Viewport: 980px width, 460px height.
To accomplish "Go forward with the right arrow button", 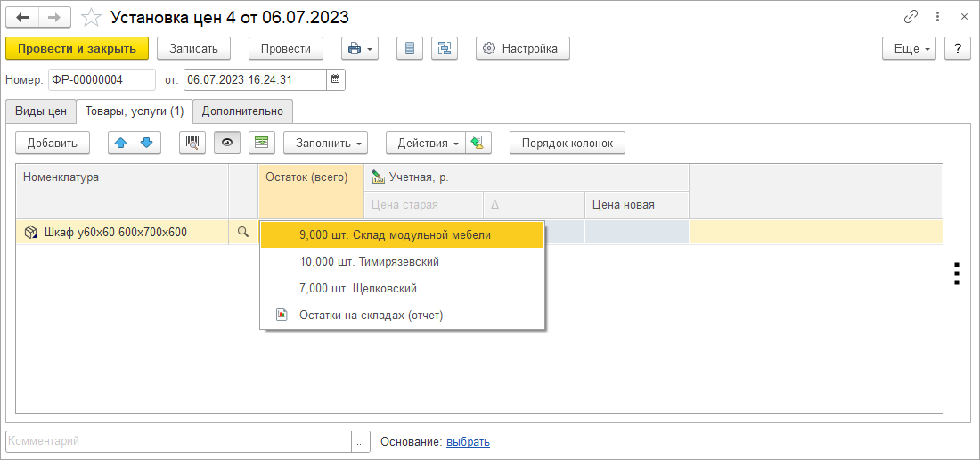I will [54, 18].
